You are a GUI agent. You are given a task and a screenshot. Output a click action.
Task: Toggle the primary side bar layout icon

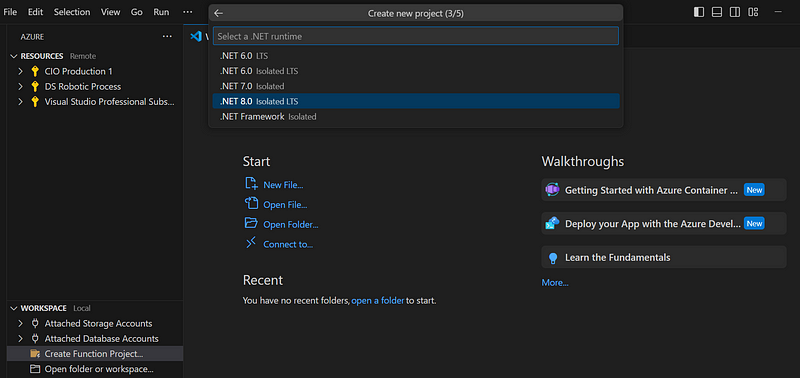(699, 12)
